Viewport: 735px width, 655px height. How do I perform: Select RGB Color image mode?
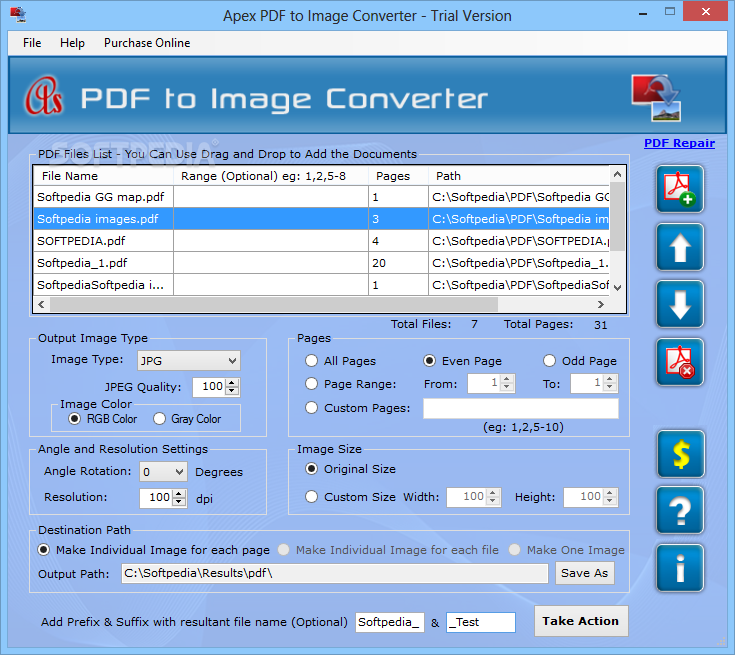click(74, 419)
